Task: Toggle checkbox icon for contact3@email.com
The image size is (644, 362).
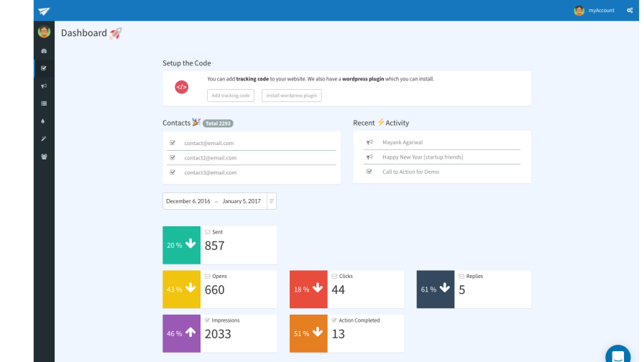Action: point(172,172)
